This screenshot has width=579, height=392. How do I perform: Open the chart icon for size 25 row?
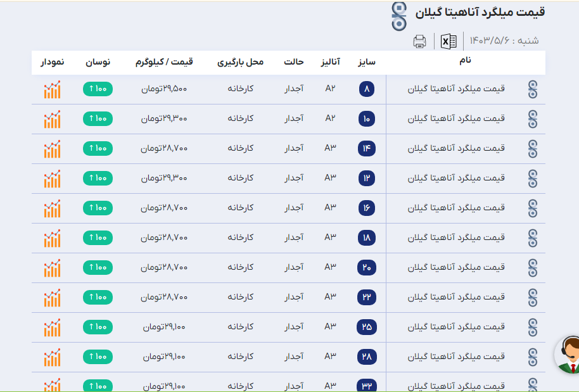click(53, 327)
